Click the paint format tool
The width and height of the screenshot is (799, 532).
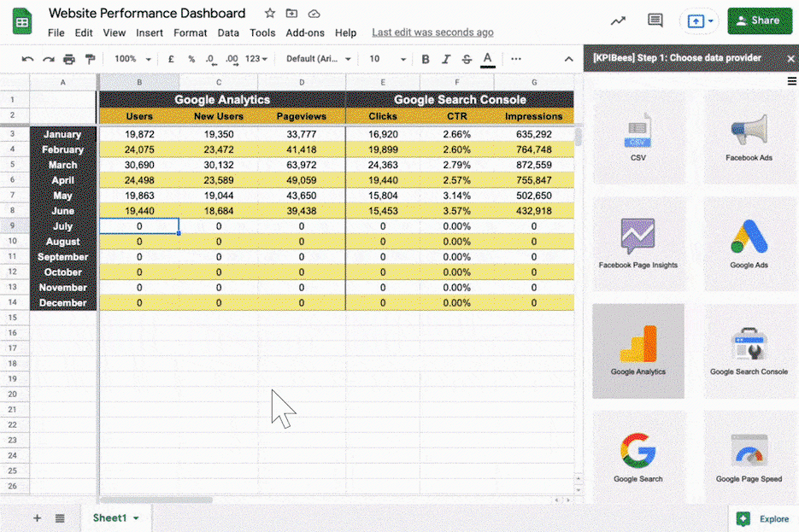point(91,58)
